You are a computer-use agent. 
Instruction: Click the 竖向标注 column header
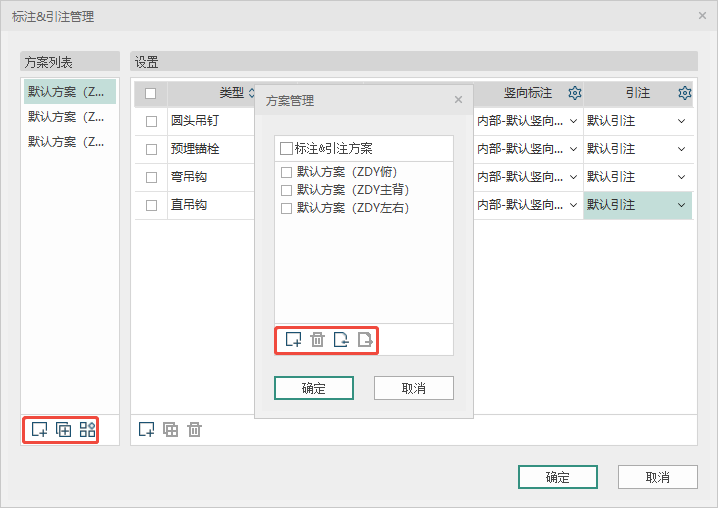coord(528,93)
